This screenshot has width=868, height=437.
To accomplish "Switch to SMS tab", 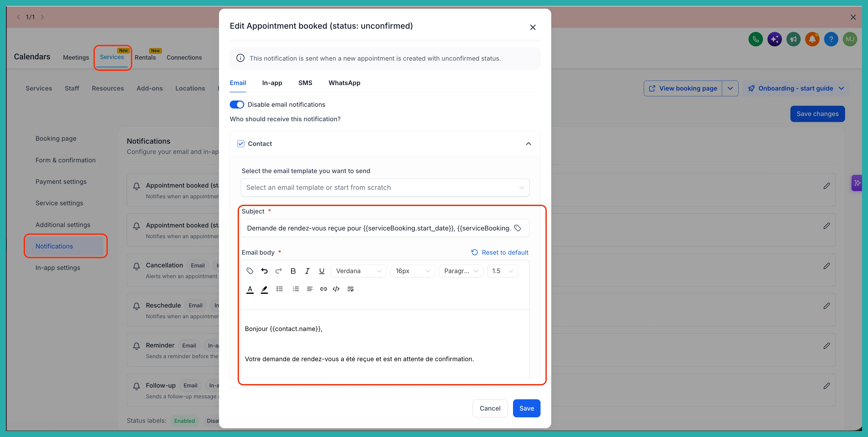I will (x=305, y=83).
